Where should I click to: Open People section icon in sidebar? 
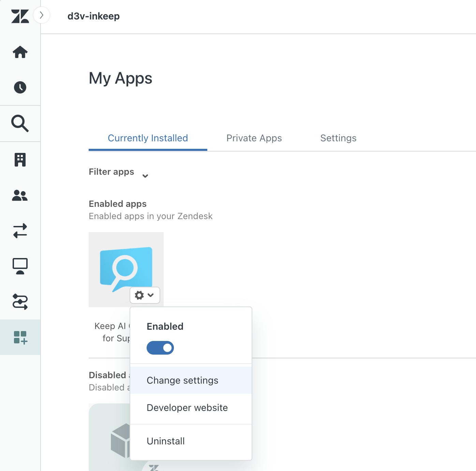(x=20, y=196)
